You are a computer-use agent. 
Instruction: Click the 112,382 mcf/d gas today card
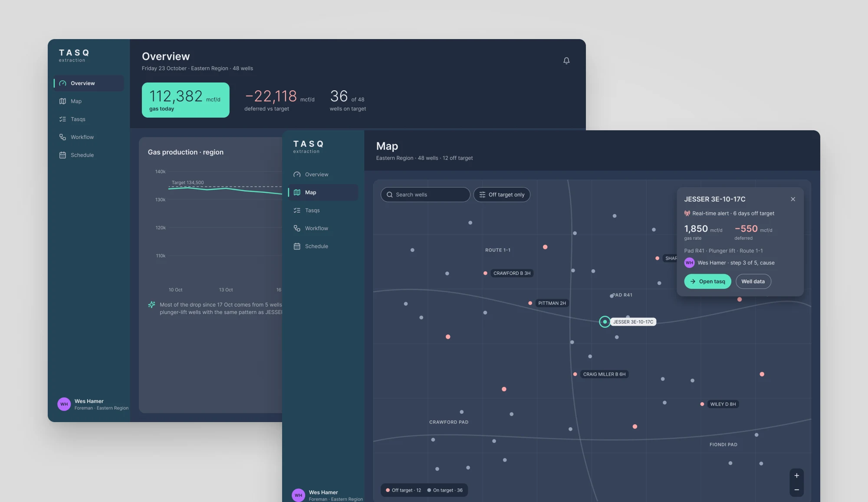click(185, 100)
